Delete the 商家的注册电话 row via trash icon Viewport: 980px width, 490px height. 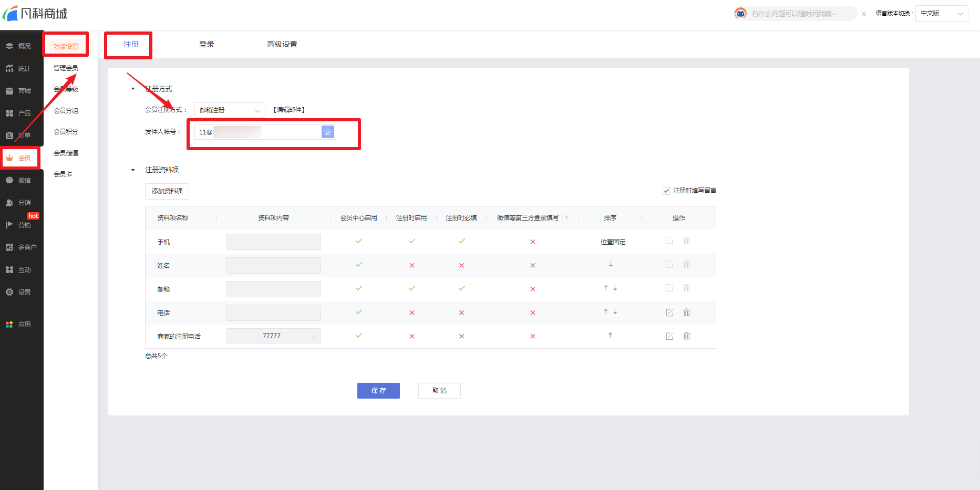[x=686, y=336]
